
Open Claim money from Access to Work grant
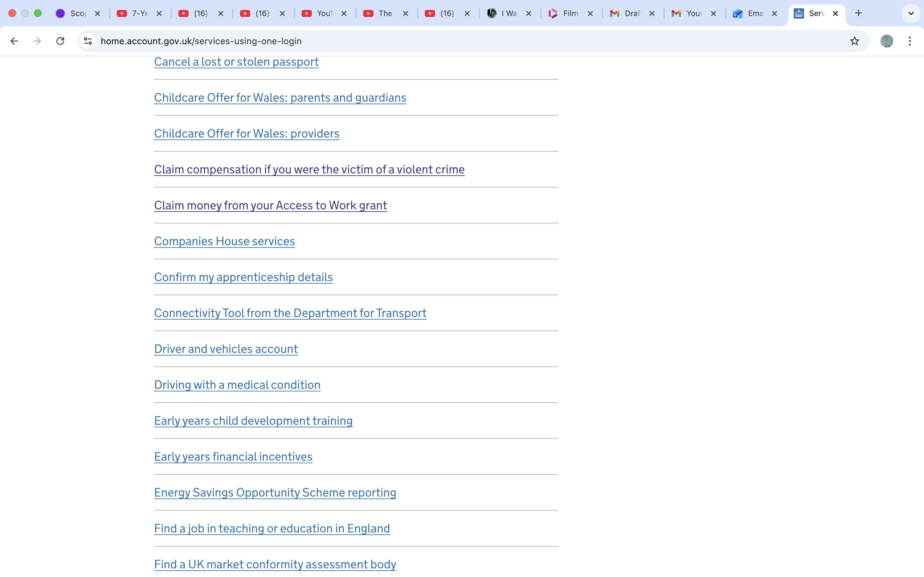[270, 205]
